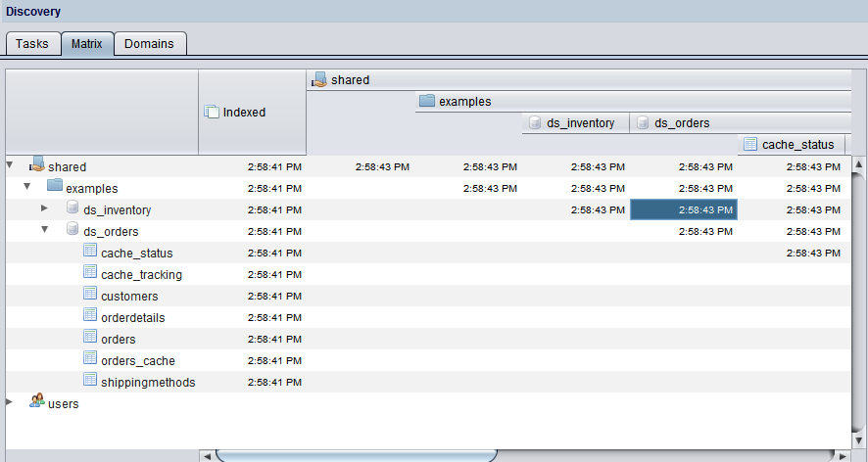Screen dimensions: 868x462
Task: Click the highlighted ds_inventory/ds_orders matrix cell
Action: point(684,210)
